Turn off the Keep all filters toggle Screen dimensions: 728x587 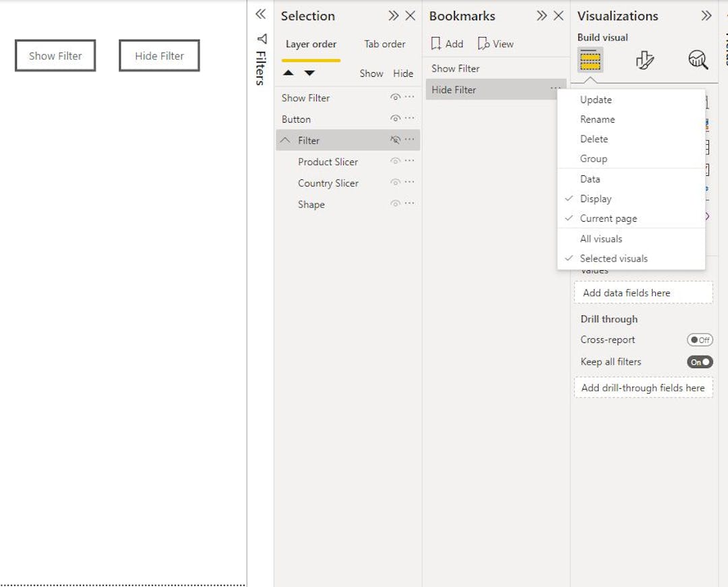click(699, 362)
